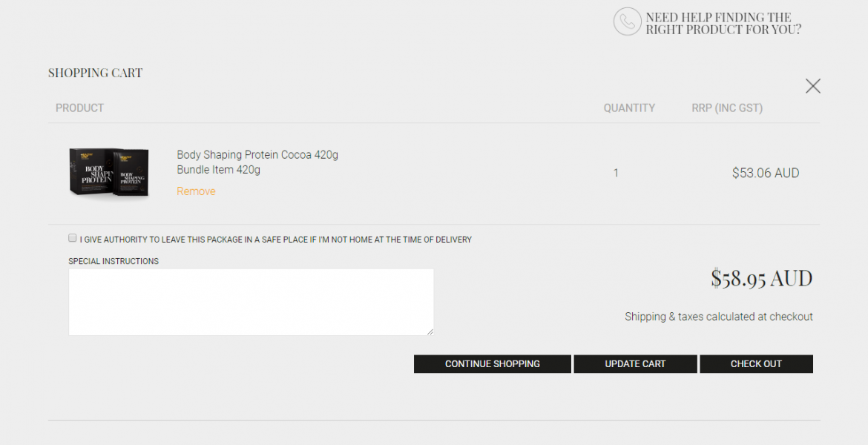
Task: Close the shopping cart with the X
Action: [x=812, y=86]
